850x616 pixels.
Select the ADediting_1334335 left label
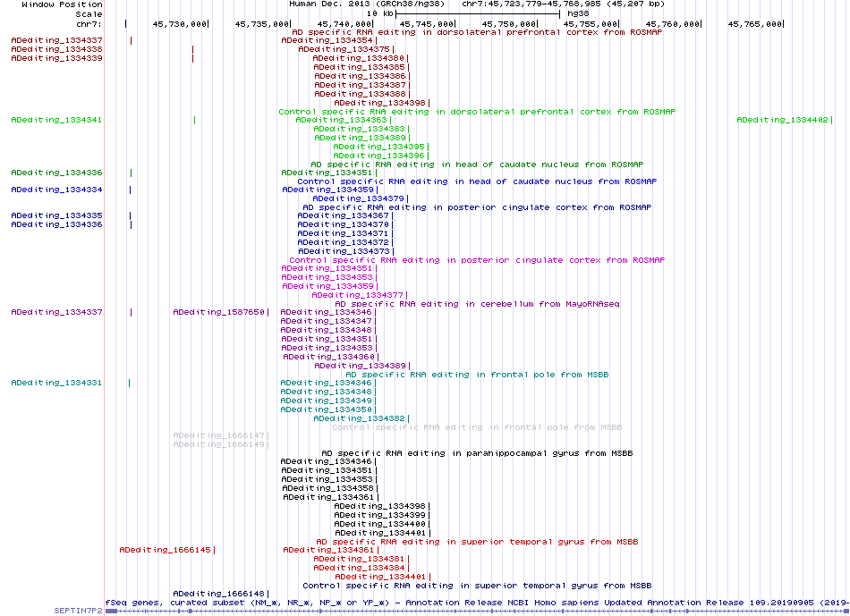coord(57,215)
